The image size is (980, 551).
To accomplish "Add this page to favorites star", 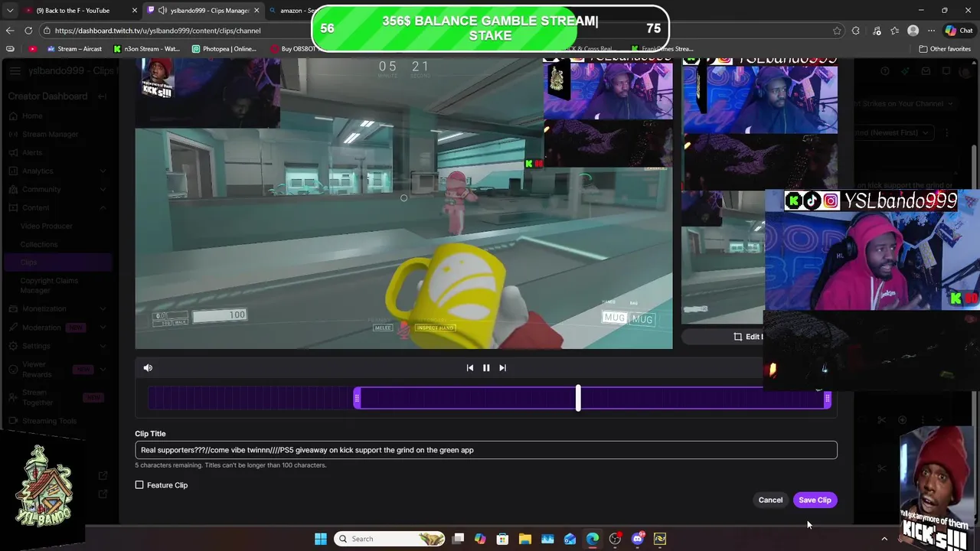I will click(x=837, y=31).
